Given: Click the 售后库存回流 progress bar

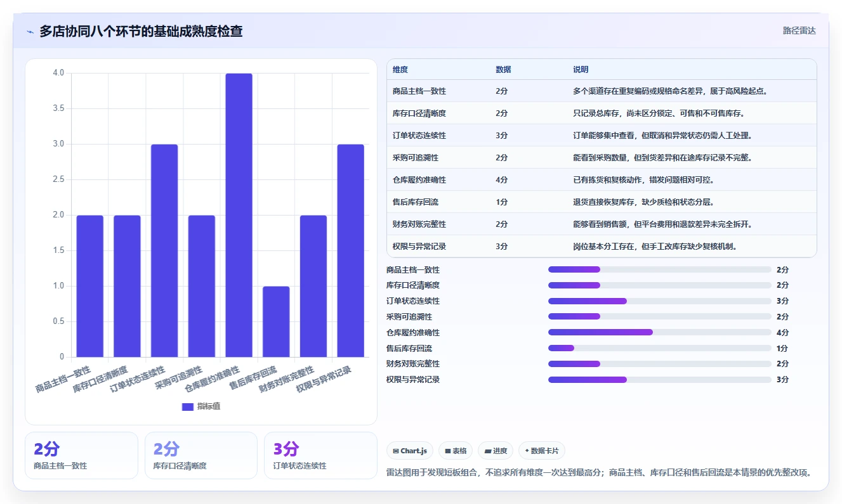Looking at the screenshot, I should tap(660, 348).
